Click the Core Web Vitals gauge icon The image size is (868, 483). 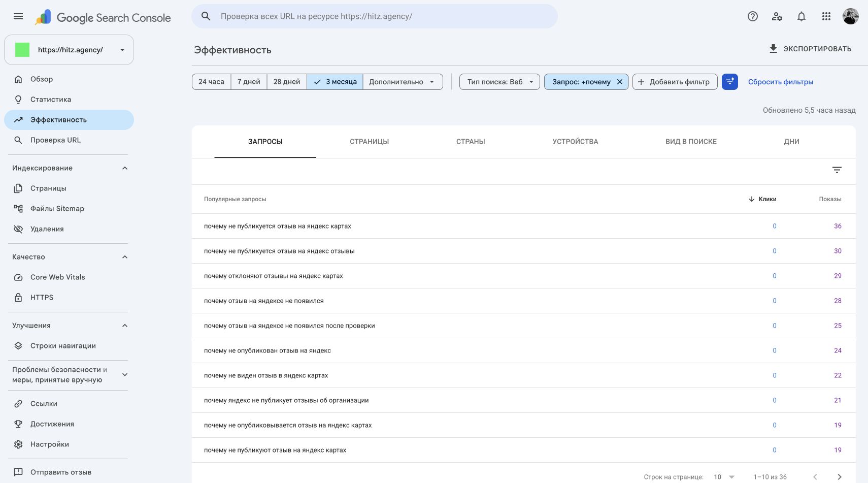[x=18, y=277]
